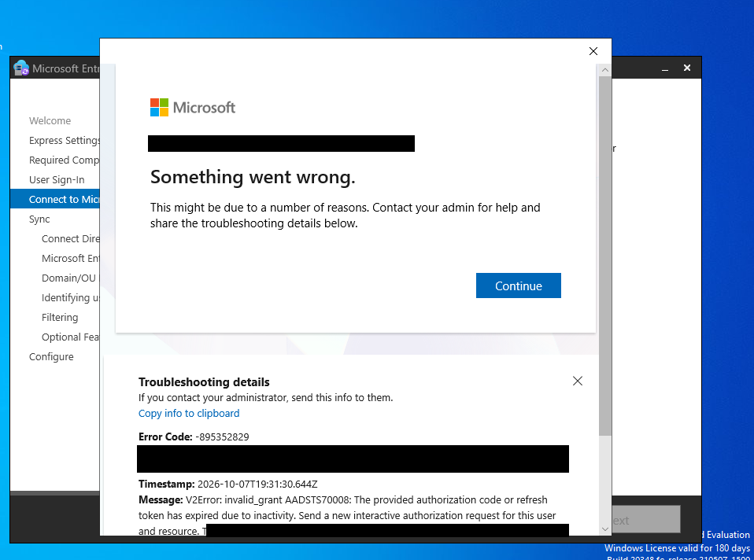Viewport: 754px width, 560px height.
Task: Click the dialog scrollbar down arrow
Action: [605, 529]
